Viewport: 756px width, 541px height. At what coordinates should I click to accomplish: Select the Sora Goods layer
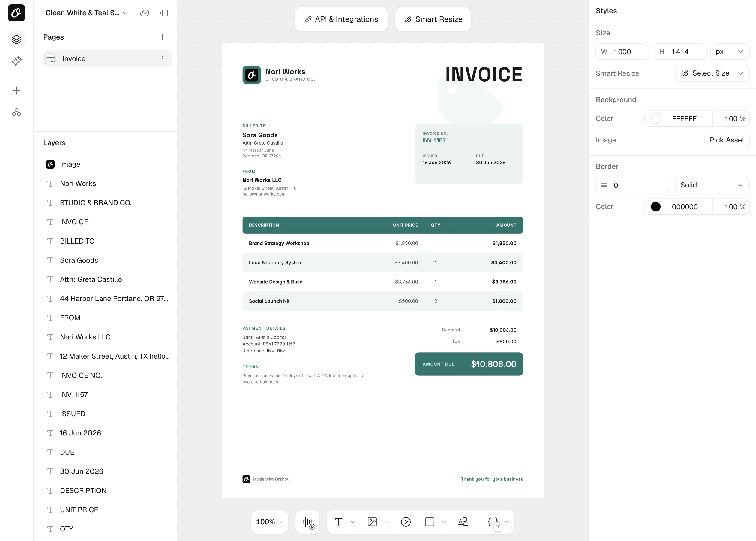pyautogui.click(x=107, y=260)
